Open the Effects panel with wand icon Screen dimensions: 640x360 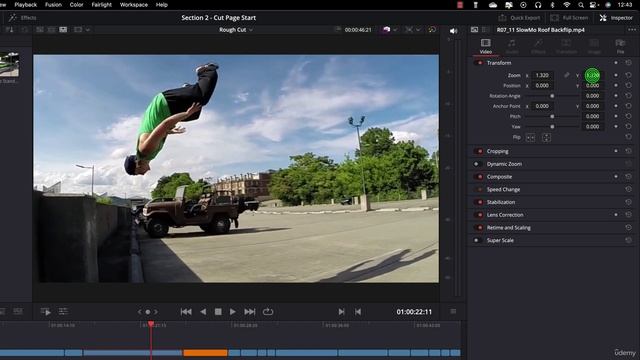(x=22, y=18)
